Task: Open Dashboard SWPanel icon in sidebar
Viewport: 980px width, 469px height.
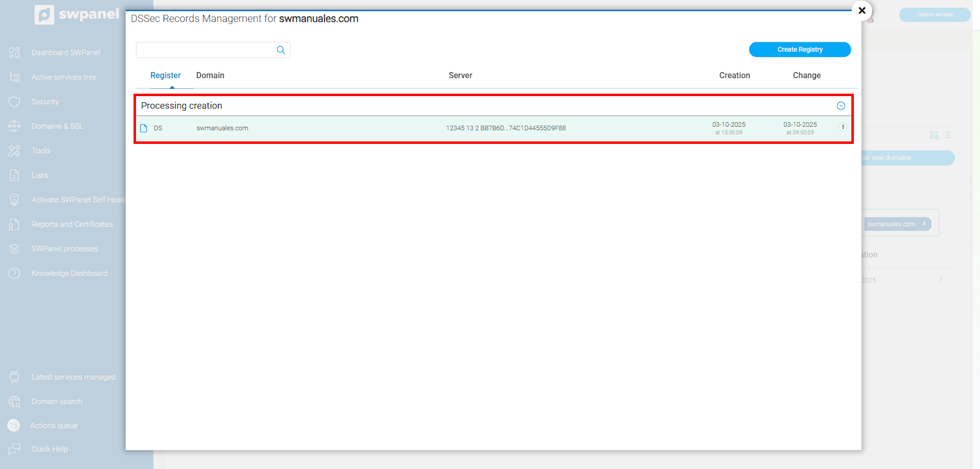Action: pos(15,53)
